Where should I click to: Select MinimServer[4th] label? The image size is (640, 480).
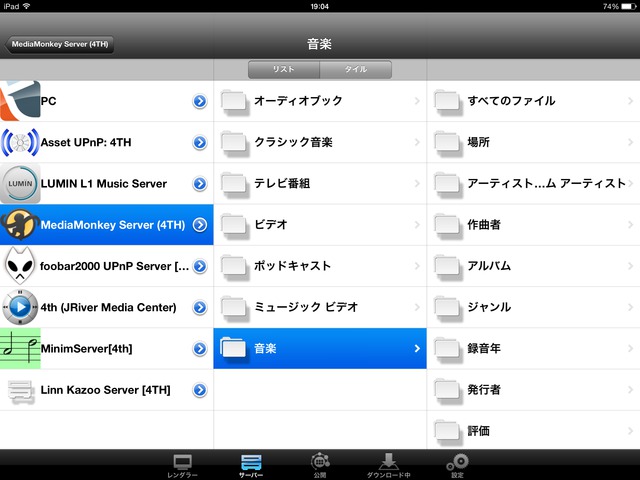click(x=87, y=349)
